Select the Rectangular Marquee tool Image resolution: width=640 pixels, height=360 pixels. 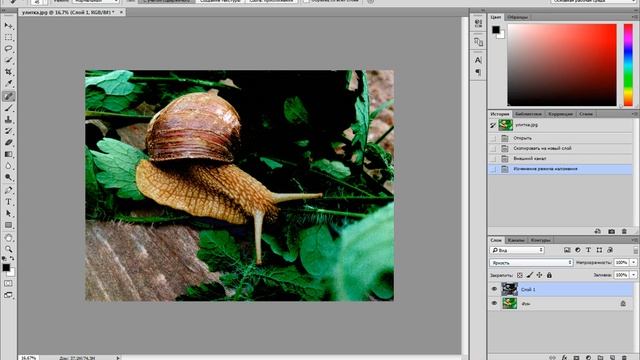click(x=8, y=38)
